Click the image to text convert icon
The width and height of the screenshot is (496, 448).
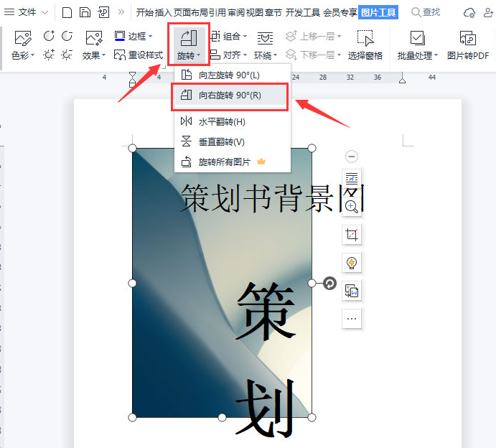point(352,291)
